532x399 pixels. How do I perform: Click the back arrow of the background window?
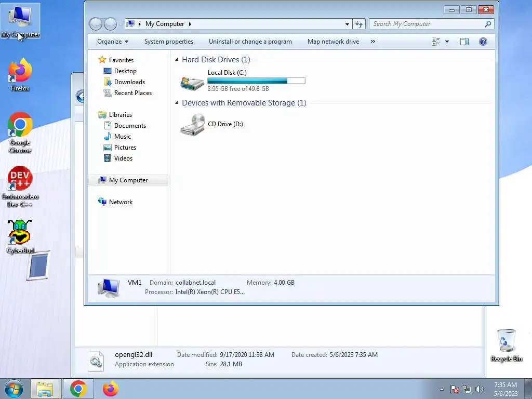point(80,96)
